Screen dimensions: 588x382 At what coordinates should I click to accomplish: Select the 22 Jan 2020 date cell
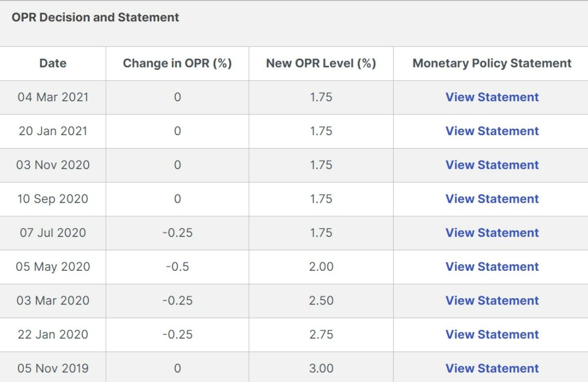53,335
